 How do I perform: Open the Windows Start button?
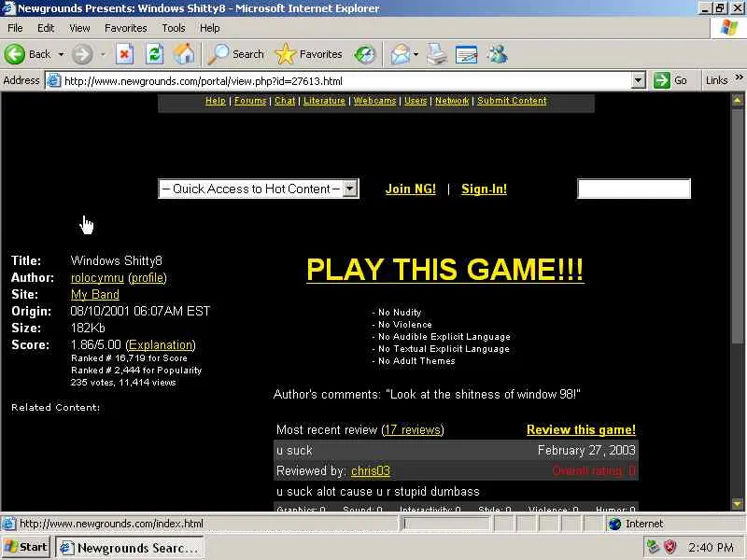26,548
